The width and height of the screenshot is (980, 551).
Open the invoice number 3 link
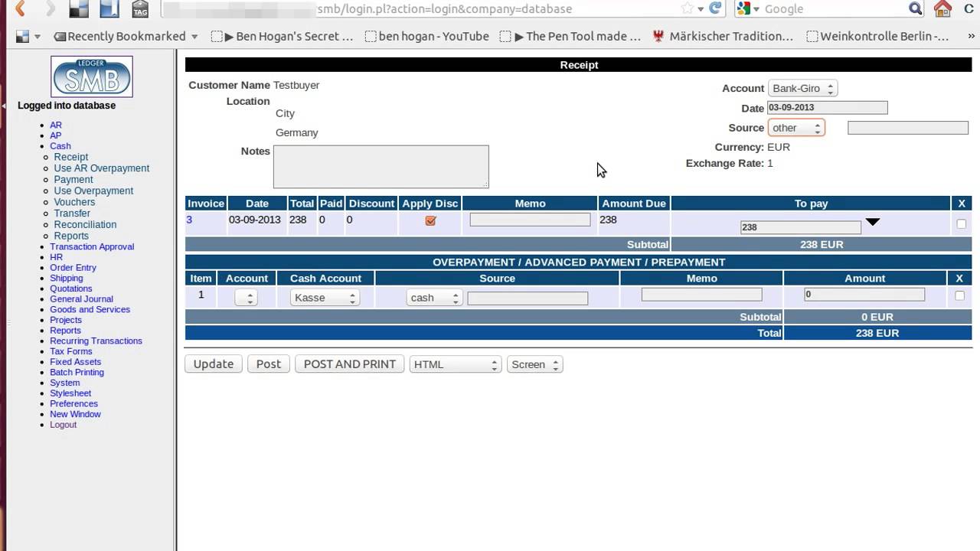tap(189, 220)
